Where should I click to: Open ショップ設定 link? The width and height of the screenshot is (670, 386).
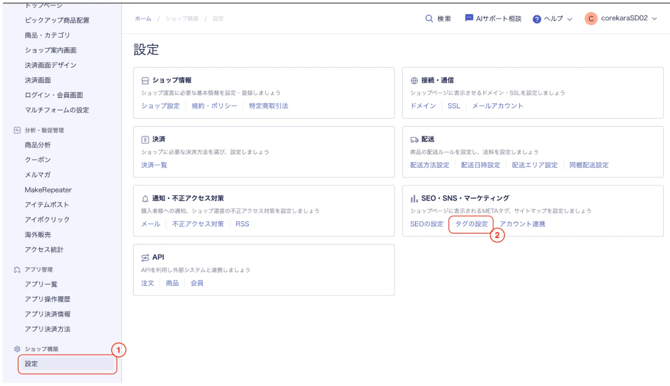coord(160,106)
